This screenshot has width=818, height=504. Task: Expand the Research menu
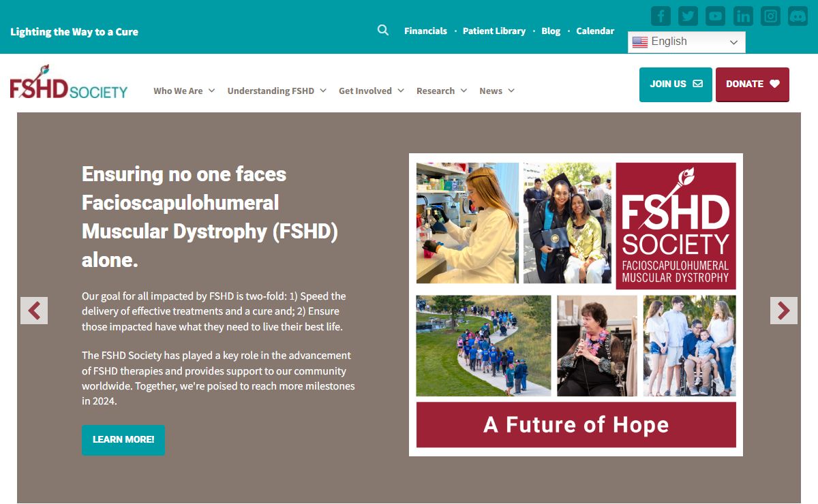tap(442, 91)
